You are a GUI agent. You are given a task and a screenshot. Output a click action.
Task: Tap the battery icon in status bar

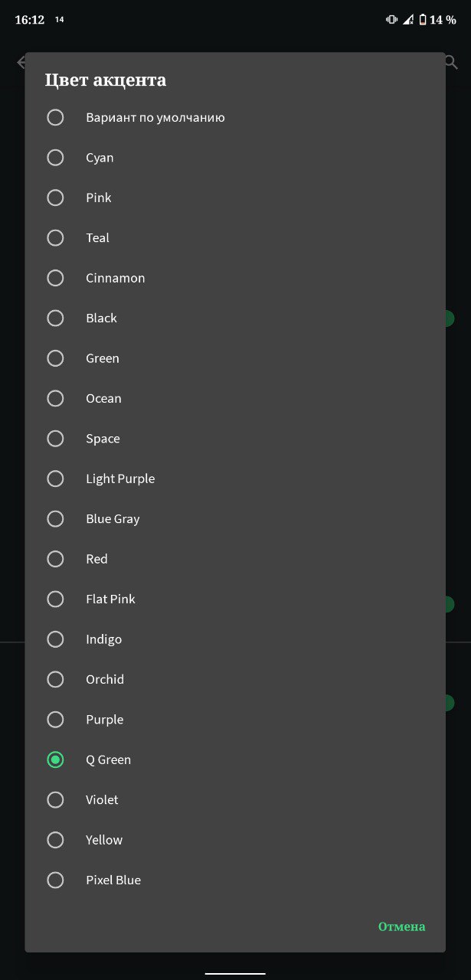pyautogui.click(x=422, y=20)
